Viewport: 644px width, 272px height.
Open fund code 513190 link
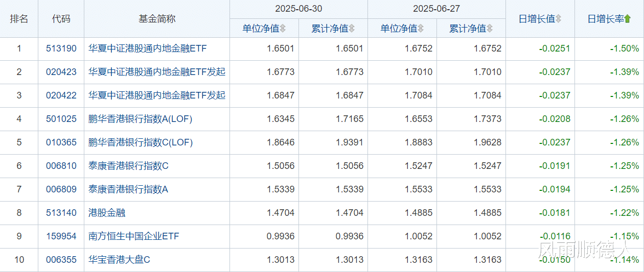61,49
